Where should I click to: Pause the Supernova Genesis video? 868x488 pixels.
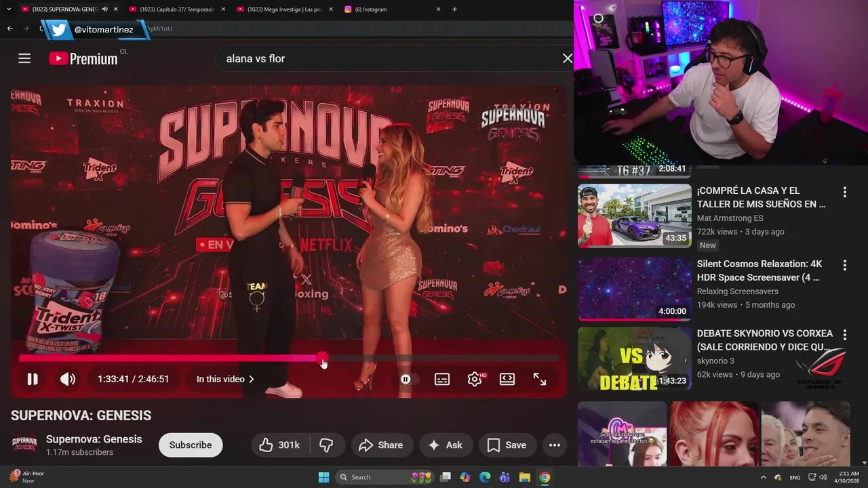(32, 380)
